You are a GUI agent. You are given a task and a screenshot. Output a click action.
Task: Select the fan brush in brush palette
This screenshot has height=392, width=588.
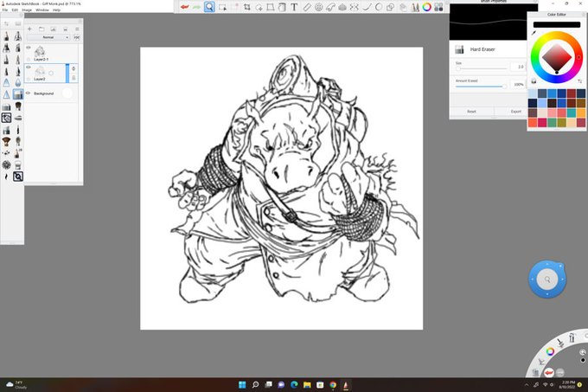pyautogui.click(x=6, y=141)
